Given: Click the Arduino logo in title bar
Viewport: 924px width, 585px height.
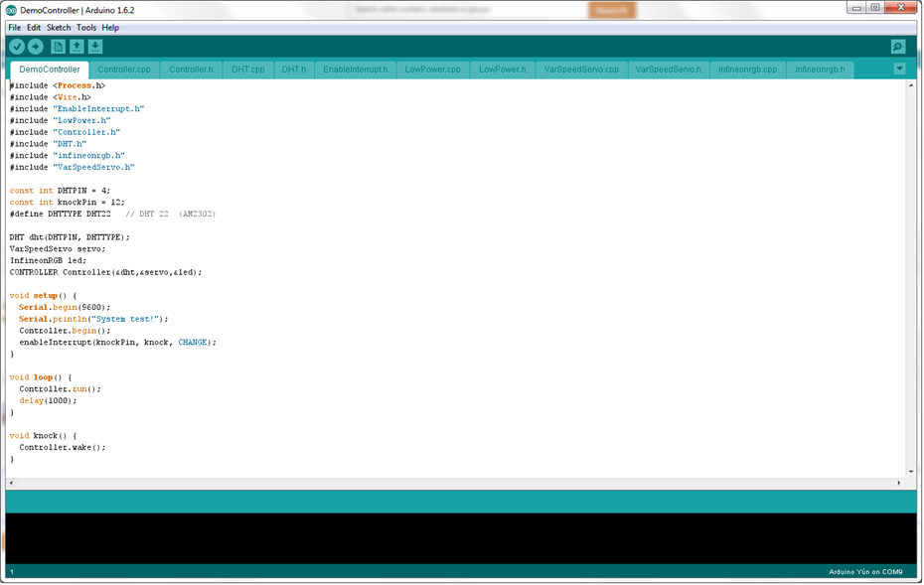Looking at the screenshot, I should (x=11, y=10).
